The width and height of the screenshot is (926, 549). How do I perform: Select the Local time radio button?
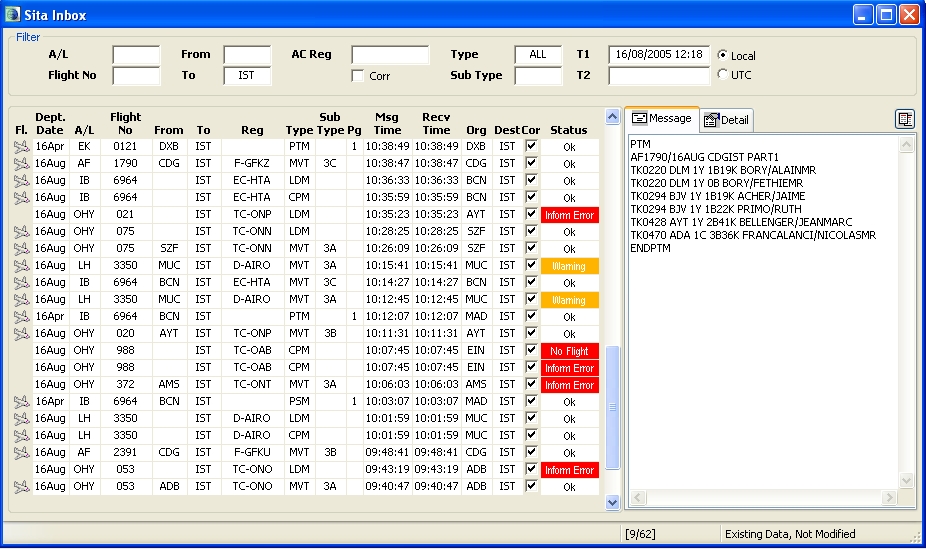click(723, 55)
